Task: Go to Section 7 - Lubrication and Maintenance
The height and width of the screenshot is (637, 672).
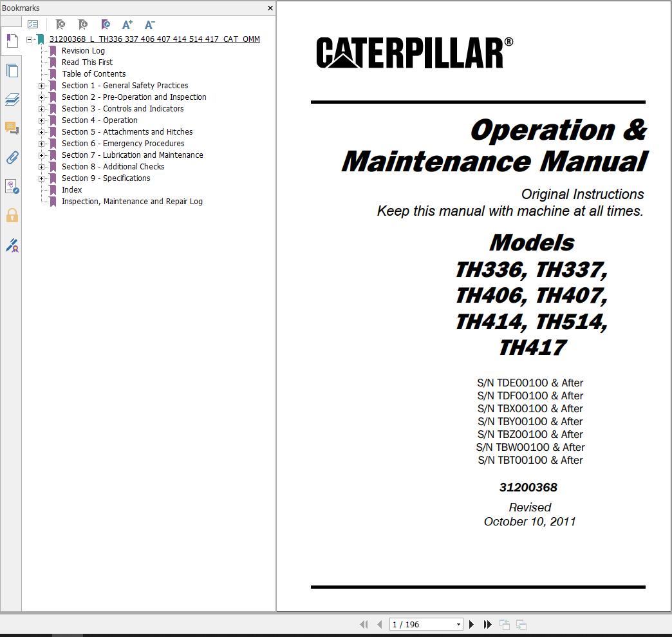Action: [x=133, y=155]
